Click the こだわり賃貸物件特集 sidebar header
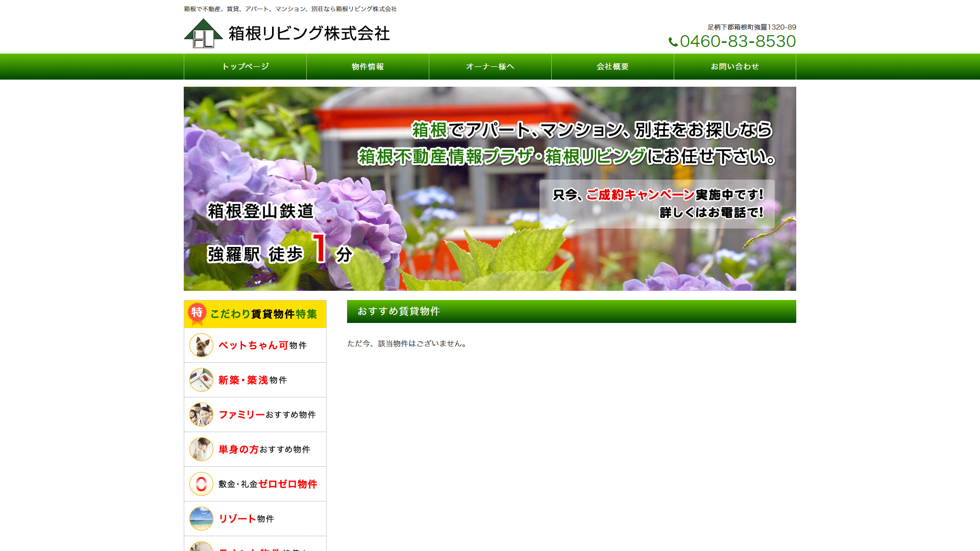This screenshot has width=980, height=551. (x=255, y=314)
